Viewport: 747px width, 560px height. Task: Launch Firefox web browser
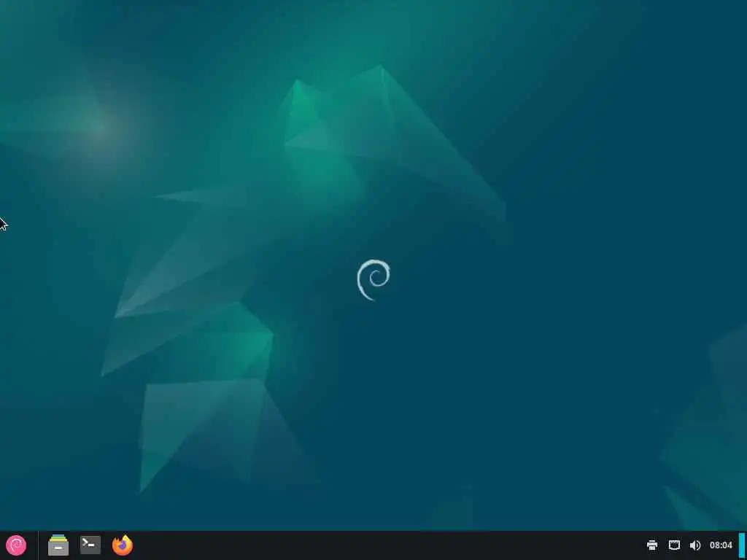[x=123, y=545]
